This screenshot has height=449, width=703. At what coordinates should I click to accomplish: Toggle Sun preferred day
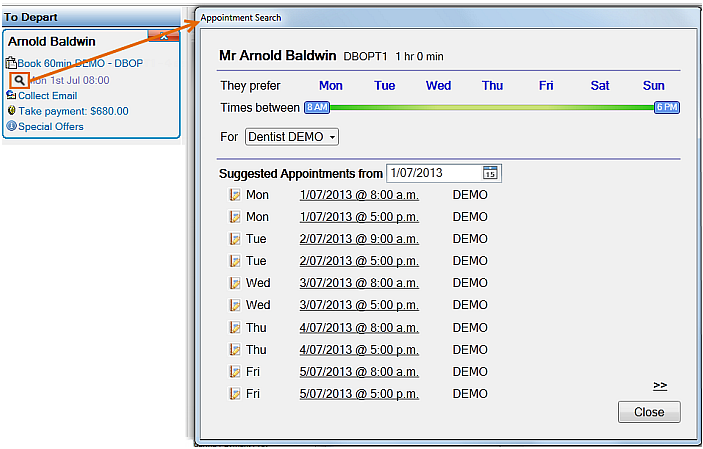[x=654, y=86]
